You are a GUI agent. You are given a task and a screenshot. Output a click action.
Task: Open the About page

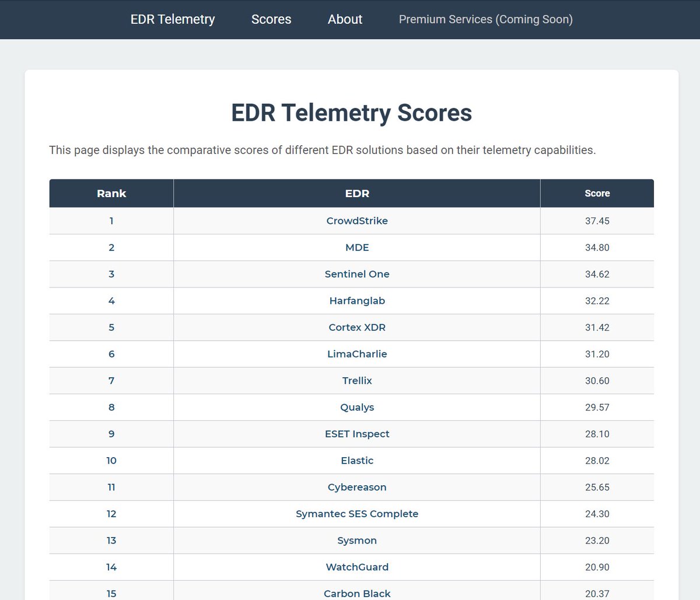(x=345, y=19)
